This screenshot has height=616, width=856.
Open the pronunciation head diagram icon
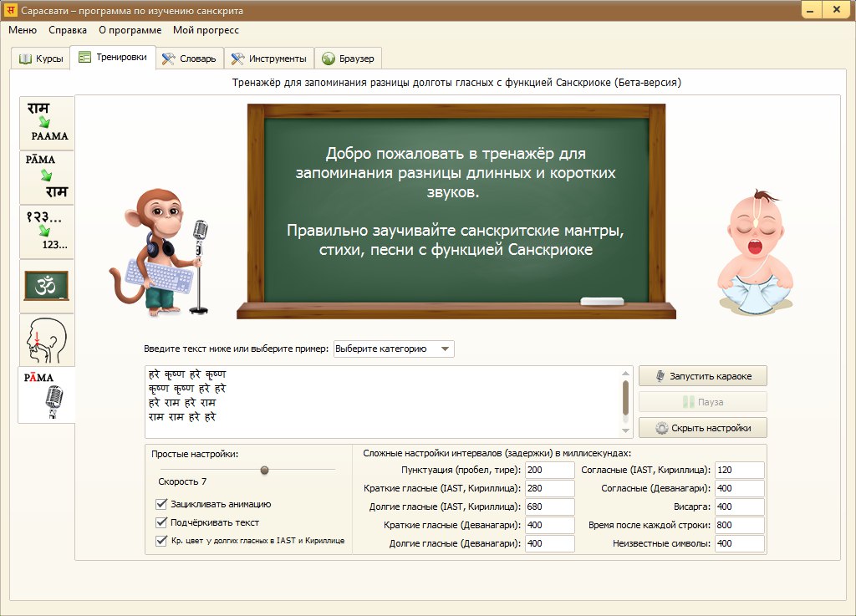[x=47, y=339]
